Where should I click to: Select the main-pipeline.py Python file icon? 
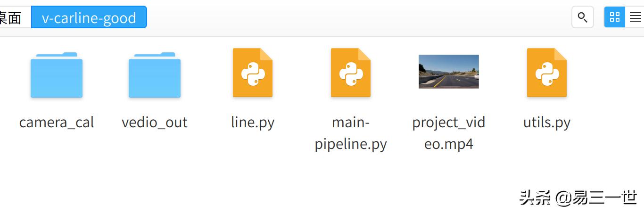[351, 73]
